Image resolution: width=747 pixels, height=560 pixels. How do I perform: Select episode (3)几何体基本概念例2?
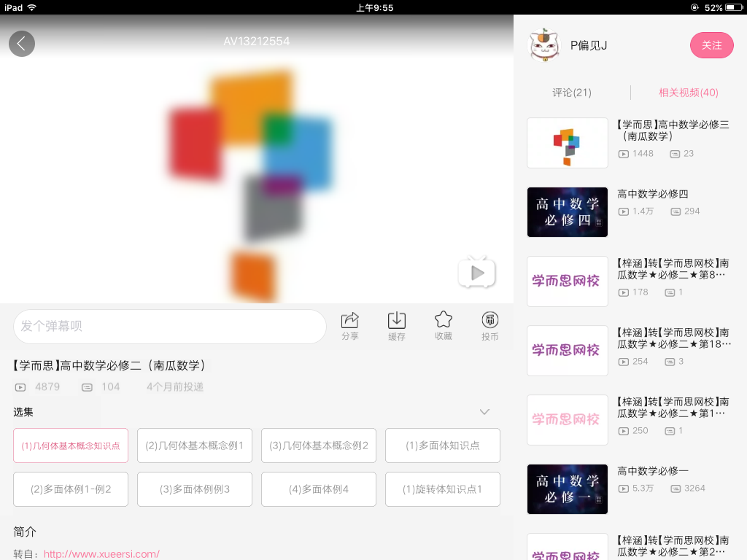319,446
